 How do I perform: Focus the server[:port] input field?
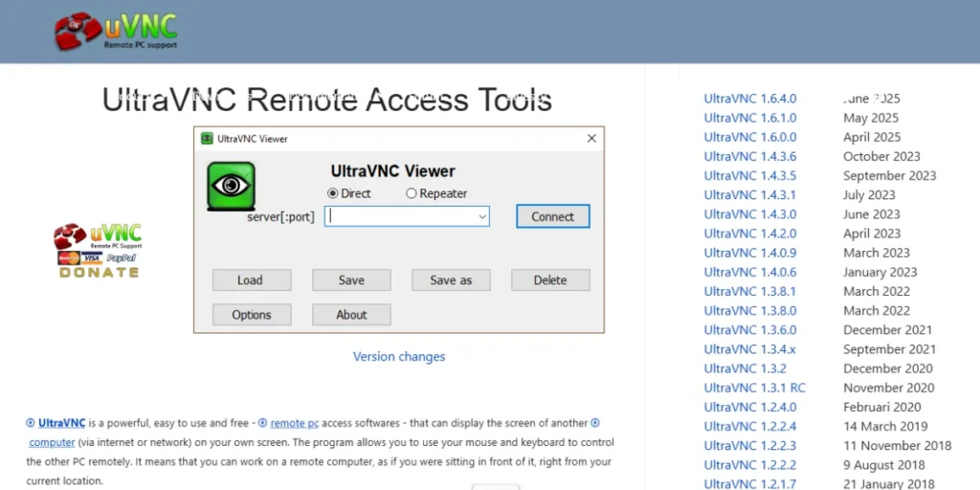406,217
